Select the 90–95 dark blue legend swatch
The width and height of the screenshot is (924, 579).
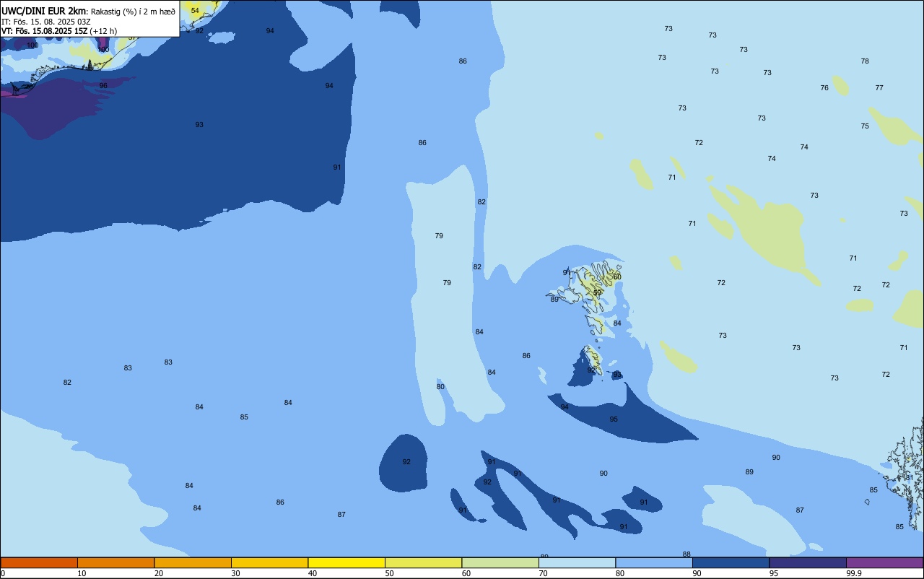pos(731,562)
